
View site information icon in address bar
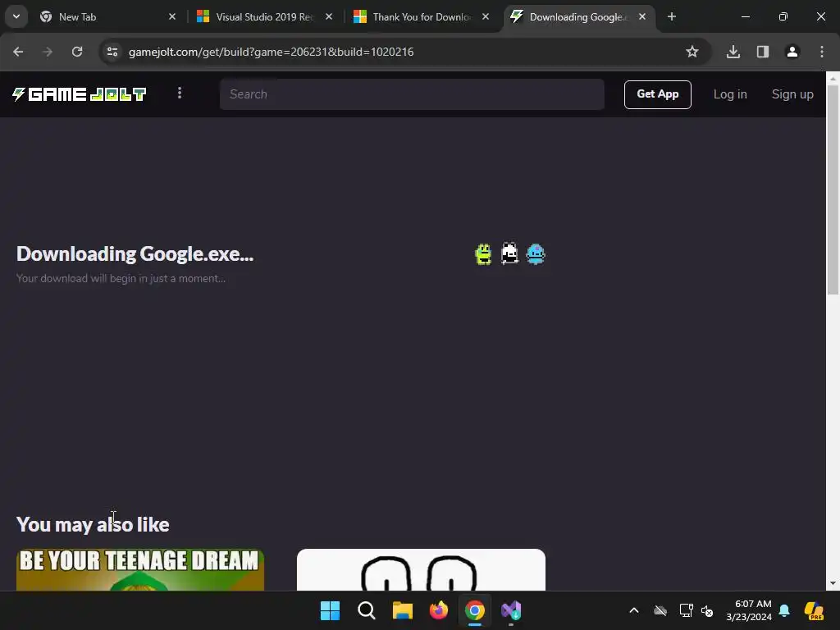pyautogui.click(x=112, y=52)
